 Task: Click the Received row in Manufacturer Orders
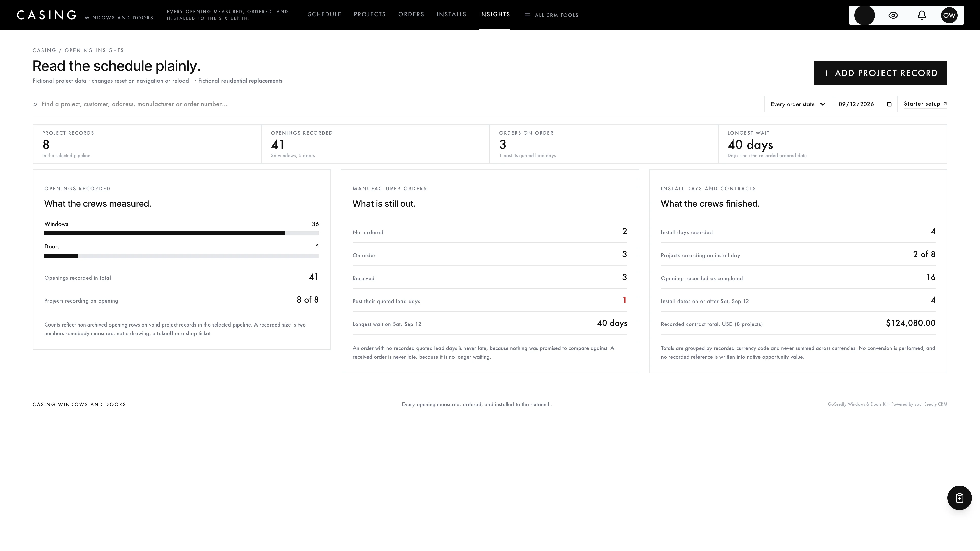pos(490,278)
